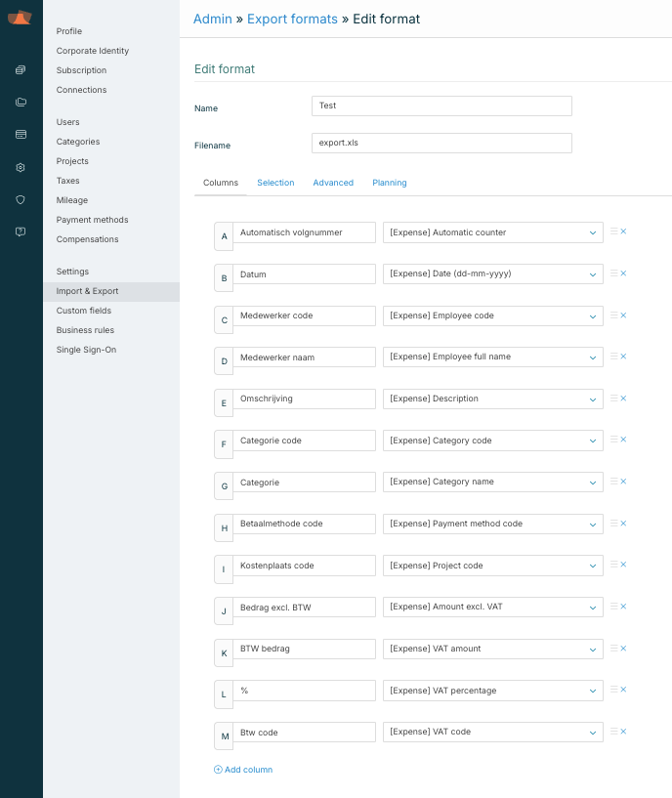This screenshot has width=672, height=798.
Task: Click the help question bubble icon
Action: point(21,231)
